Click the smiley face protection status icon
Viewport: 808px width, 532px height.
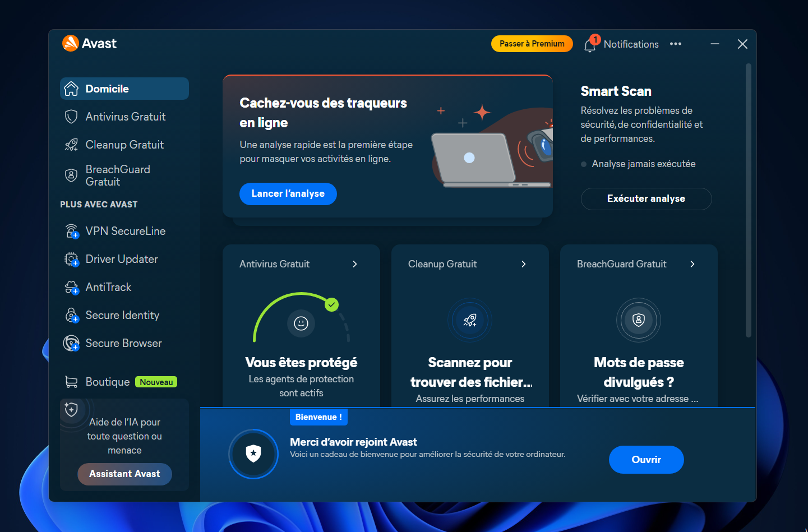(301, 323)
